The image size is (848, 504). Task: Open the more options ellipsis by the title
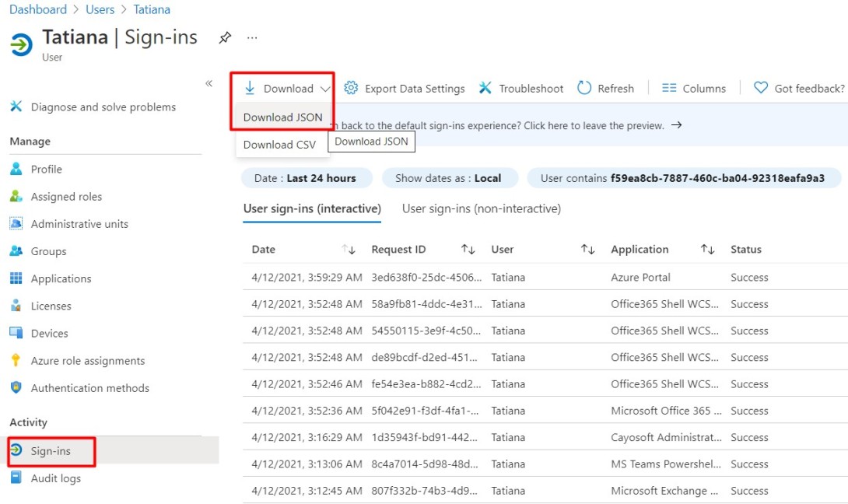point(252,38)
